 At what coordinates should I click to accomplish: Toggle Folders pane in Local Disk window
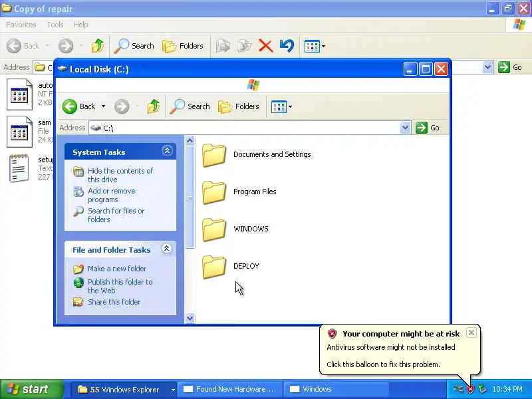(x=239, y=106)
